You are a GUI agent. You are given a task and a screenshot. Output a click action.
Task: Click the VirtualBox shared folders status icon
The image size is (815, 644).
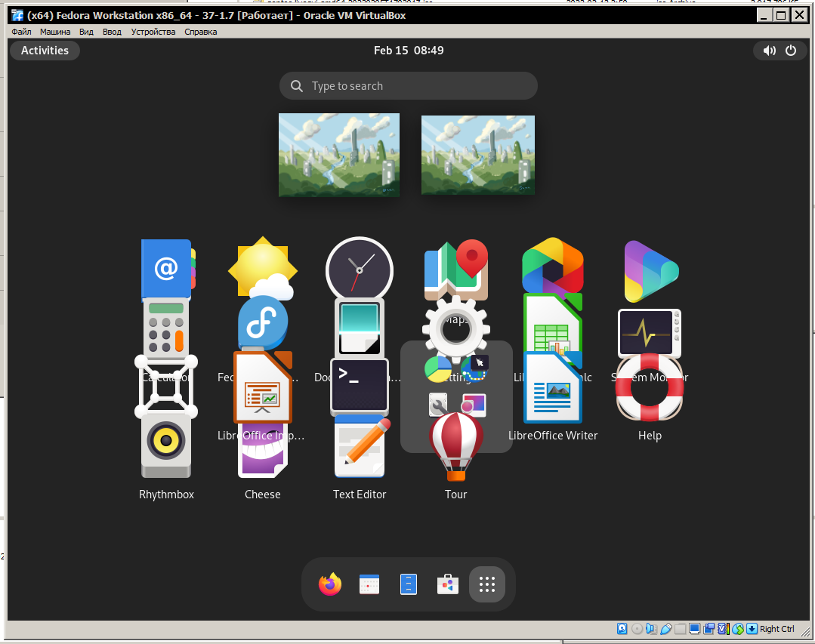681,629
